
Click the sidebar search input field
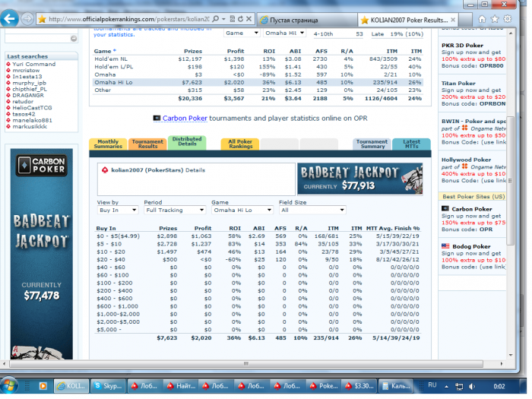[38, 39]
